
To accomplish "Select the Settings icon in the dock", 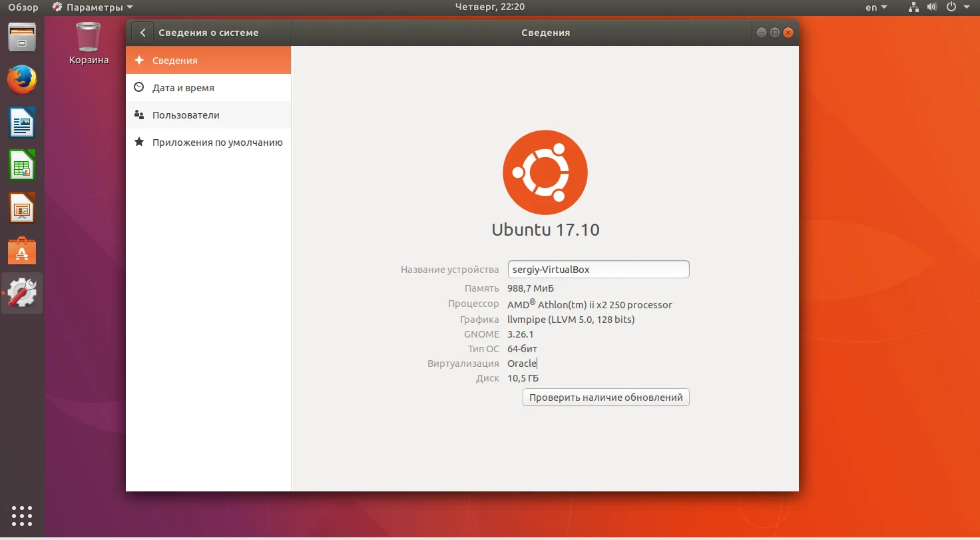I will pos(22,293).
